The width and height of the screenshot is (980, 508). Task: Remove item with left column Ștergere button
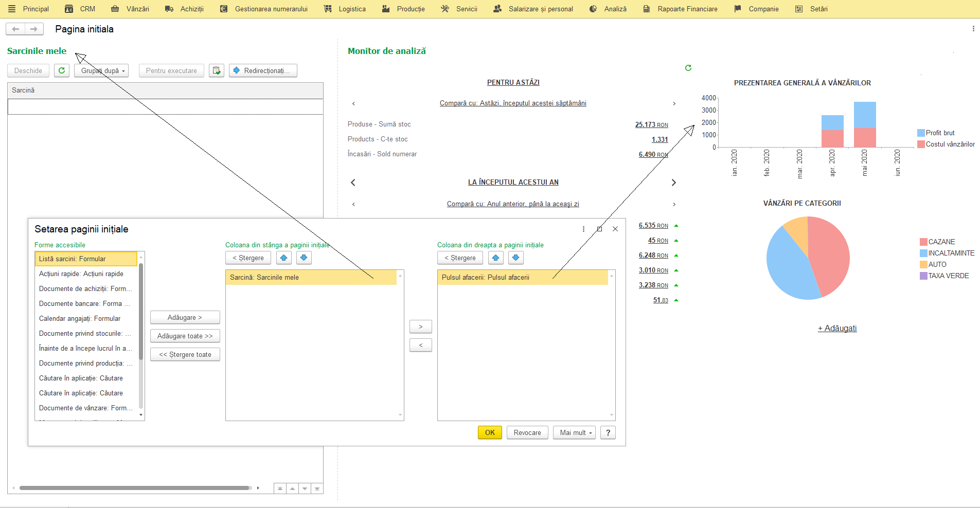coord(248,258)
